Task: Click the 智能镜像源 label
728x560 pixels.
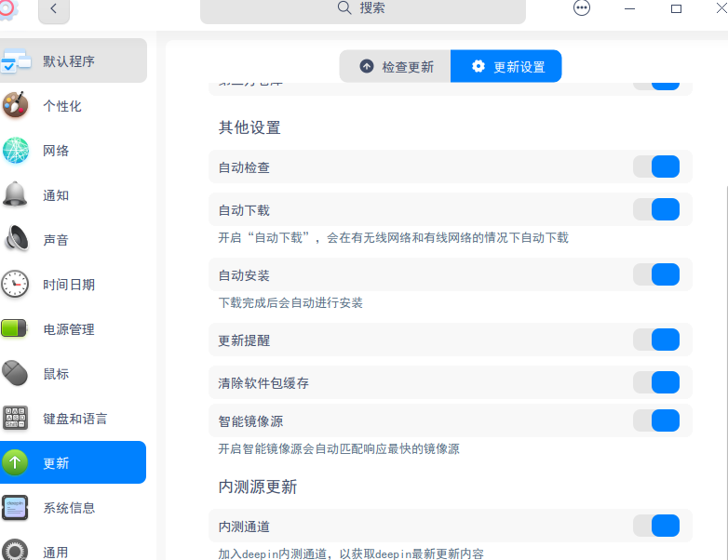Action: tap(250, 420)
